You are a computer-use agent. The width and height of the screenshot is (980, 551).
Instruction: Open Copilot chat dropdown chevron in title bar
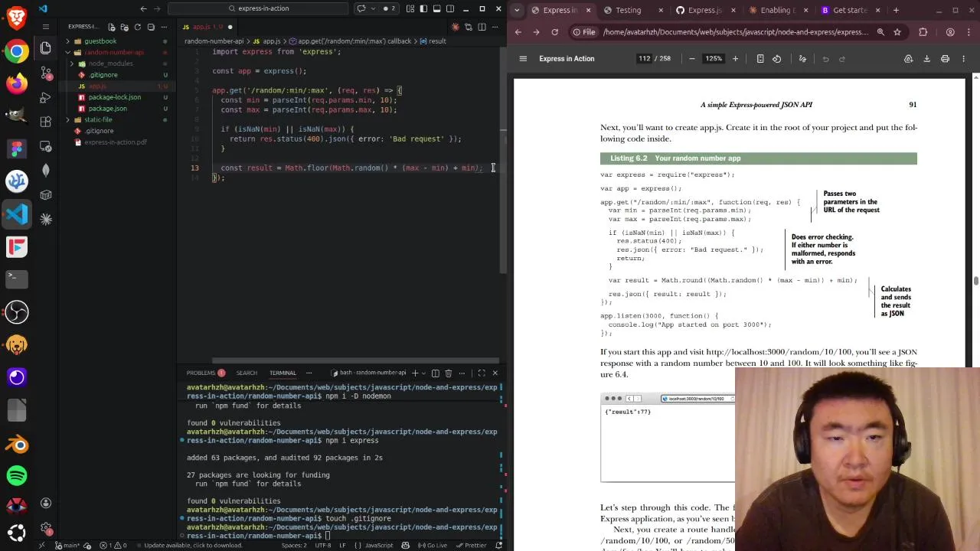[x=373, y=8]
